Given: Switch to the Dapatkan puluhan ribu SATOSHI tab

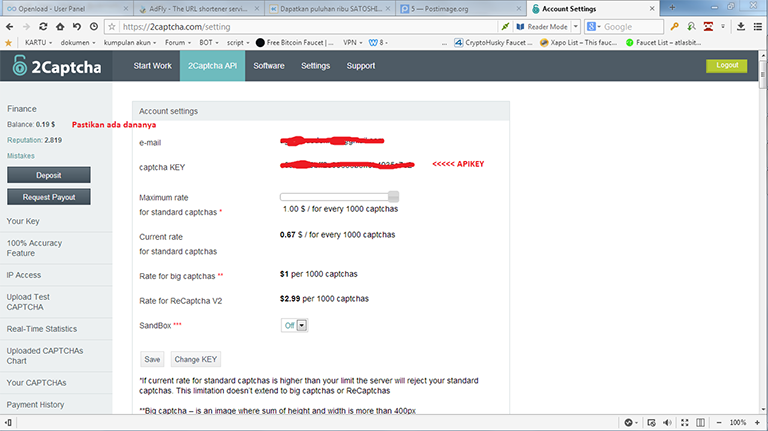Looking at the screenshot, I should coord(330,8).
